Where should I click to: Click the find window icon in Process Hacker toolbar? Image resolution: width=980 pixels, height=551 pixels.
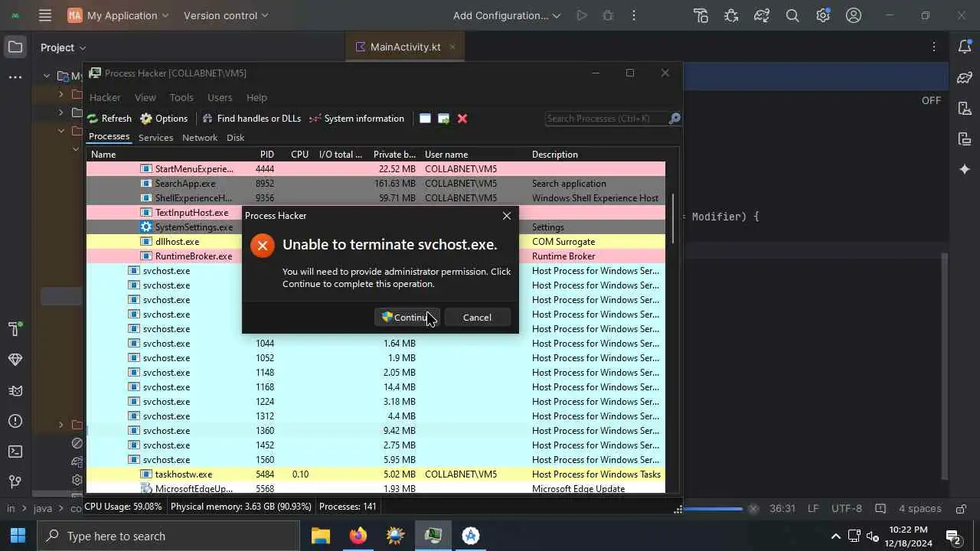tap(425, 119)
